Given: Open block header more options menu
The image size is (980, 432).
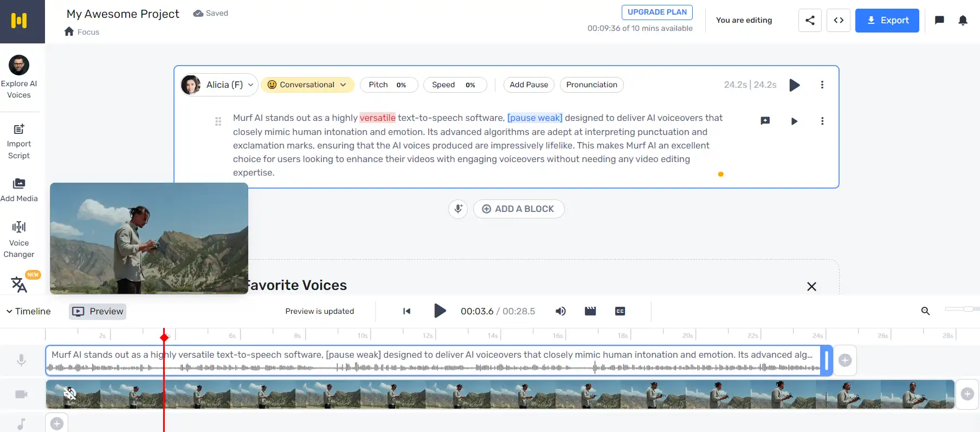Looking at the screenshot, I should coord(822,85).
